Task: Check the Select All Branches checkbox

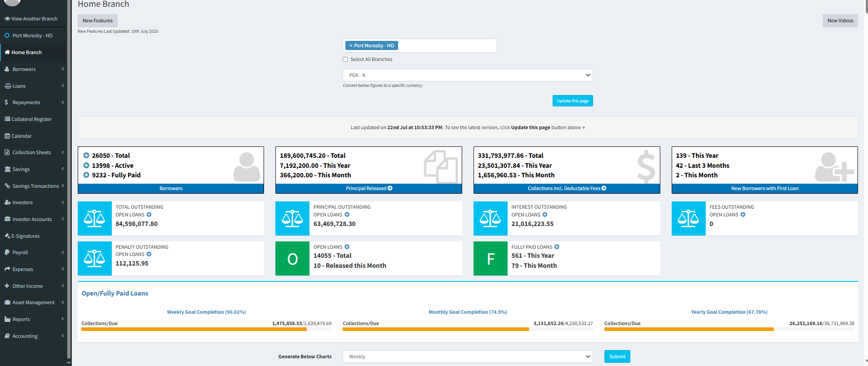Action: (x=345, y=60)
